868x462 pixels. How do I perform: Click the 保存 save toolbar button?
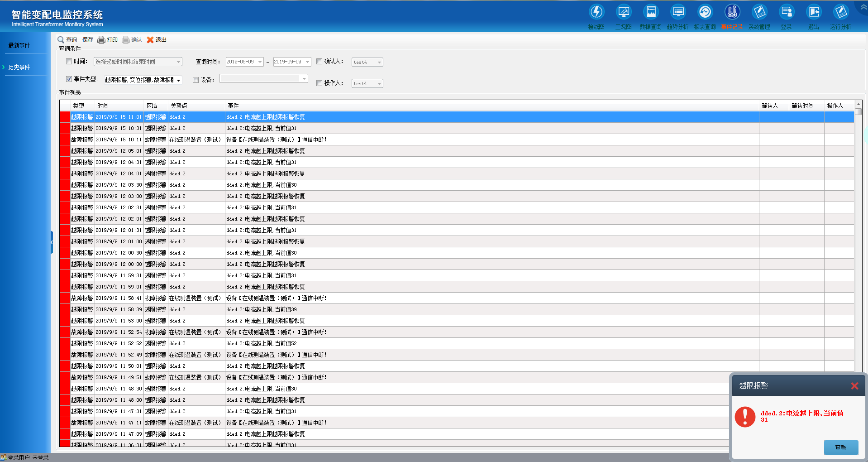click(88, 40)
